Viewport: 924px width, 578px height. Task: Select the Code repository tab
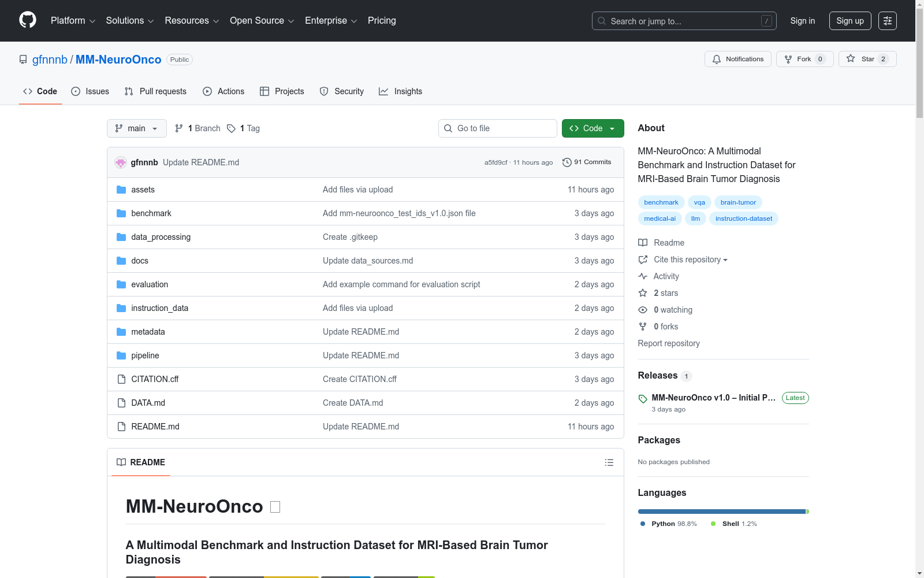[40, 91]
